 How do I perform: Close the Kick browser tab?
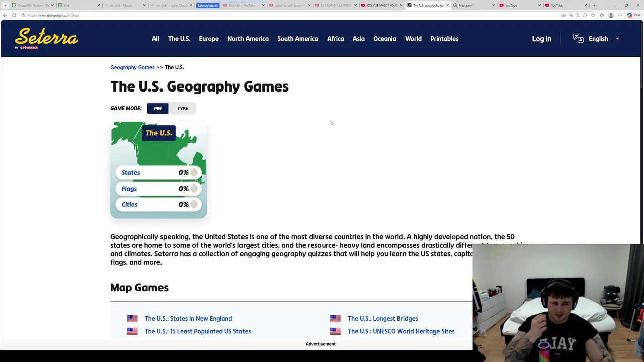98,5
